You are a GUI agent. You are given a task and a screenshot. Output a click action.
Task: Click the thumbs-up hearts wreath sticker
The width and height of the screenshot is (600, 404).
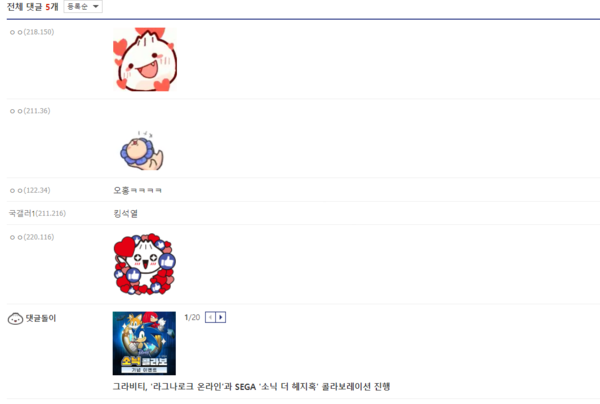[x=144, y=264]
